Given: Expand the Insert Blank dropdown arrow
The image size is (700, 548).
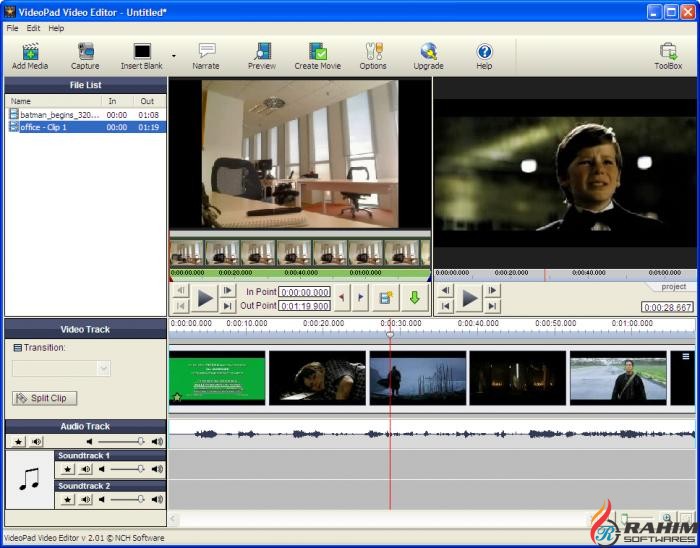Looking at the screenshot, I should (174, 56).
